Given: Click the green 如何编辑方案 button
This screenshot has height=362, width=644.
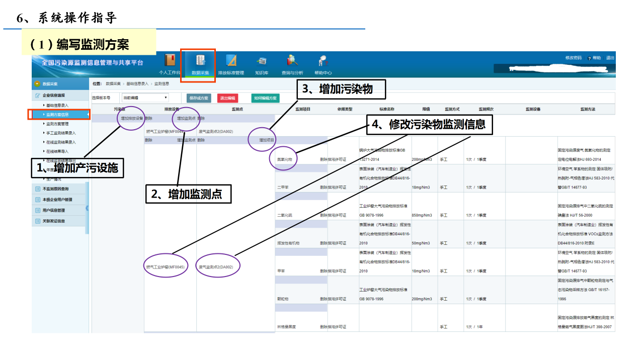Looking at the screenshot, I should tap(265, 98).
